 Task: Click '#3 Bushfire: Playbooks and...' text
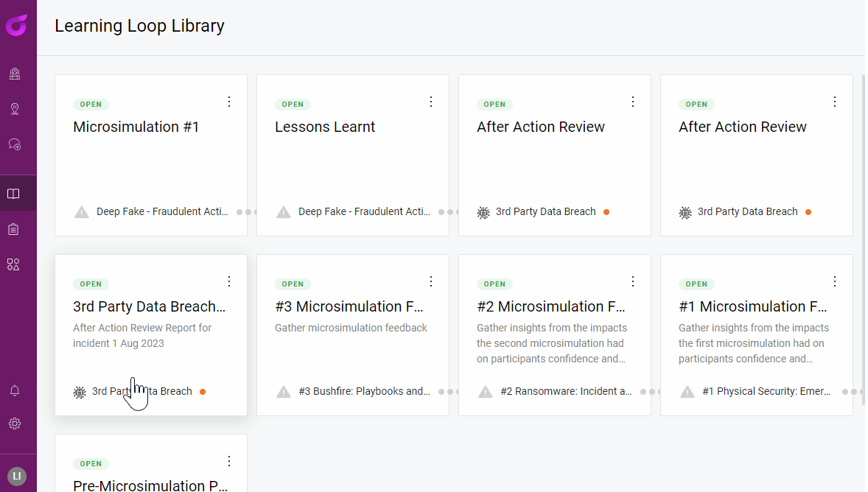click(x=364, y=391)
